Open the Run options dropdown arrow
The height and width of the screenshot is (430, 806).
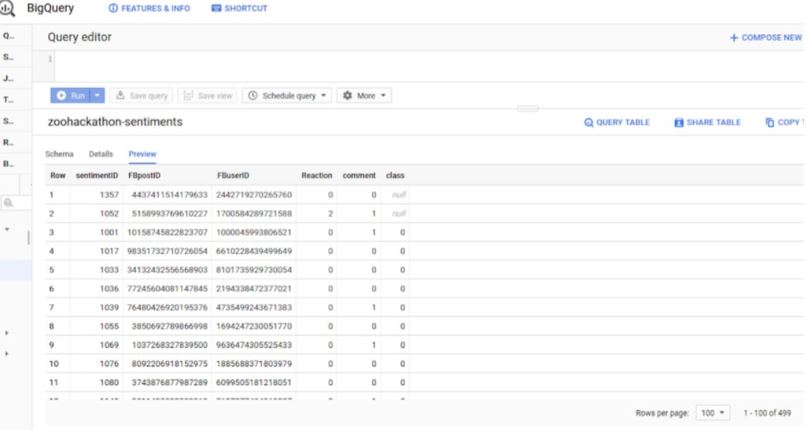point(97,96)
